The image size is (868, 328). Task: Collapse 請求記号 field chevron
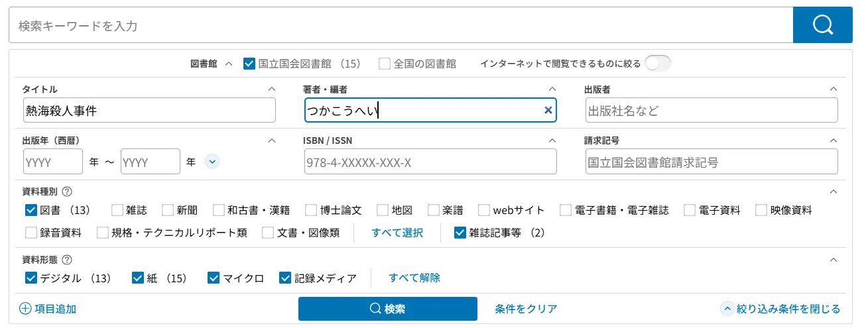click(834, 140)
